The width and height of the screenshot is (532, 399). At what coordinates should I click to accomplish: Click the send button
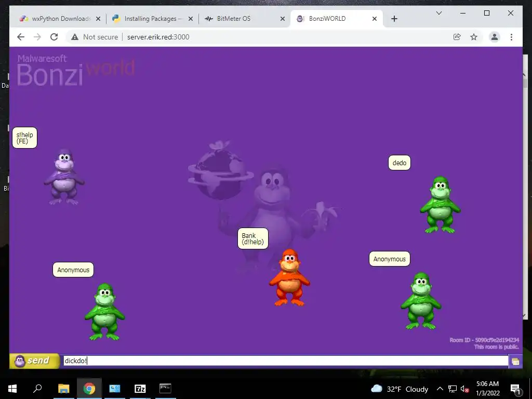tap(34, 361)
